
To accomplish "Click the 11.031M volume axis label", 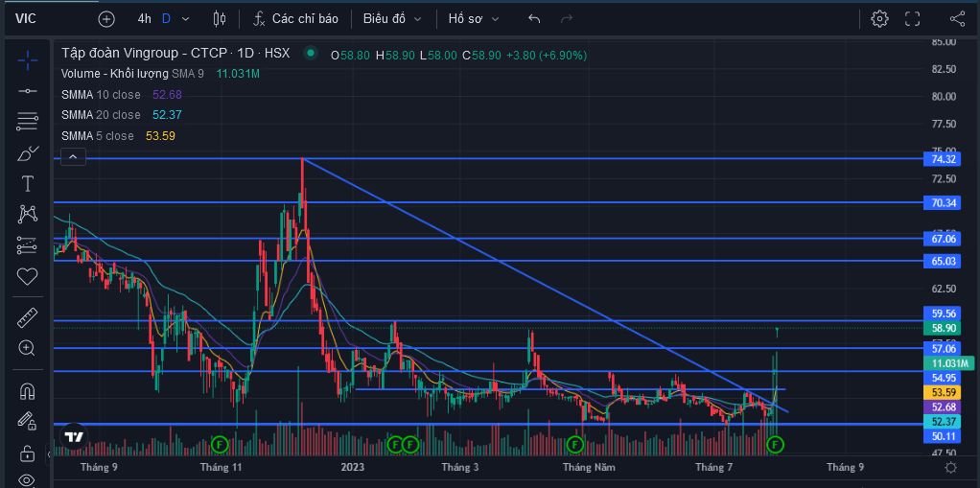I will [x=948, y=363].
